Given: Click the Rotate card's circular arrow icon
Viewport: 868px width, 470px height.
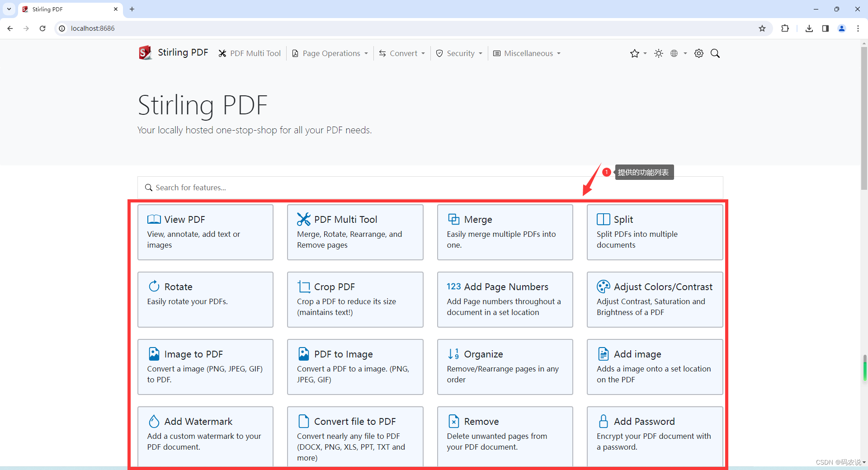Looking at the screenshot, I should tap(154, 287).
